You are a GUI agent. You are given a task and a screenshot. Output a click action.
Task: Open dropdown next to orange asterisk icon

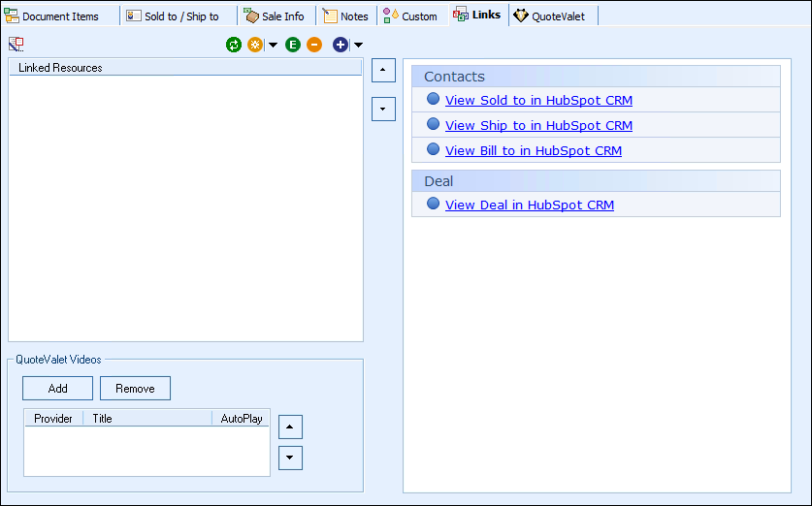273,45
